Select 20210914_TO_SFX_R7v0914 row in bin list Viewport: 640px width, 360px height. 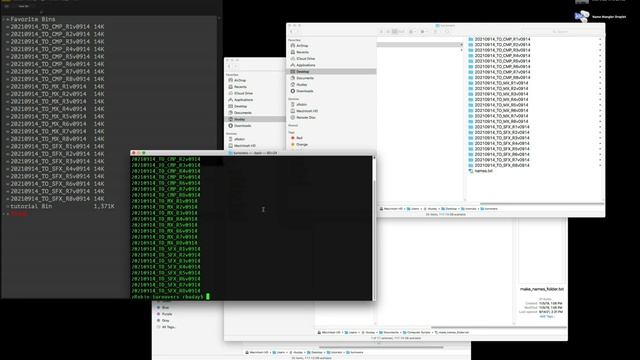(x=54, y=191)
